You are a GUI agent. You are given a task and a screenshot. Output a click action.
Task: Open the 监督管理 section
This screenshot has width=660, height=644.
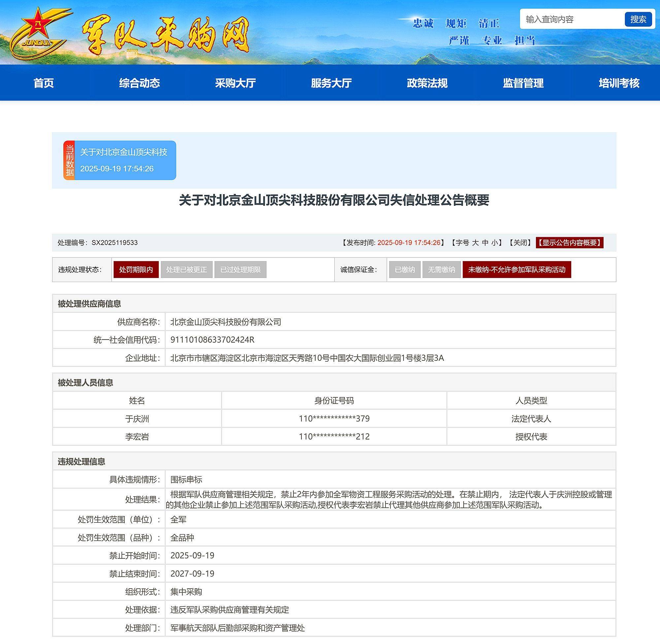coord(523,84)
